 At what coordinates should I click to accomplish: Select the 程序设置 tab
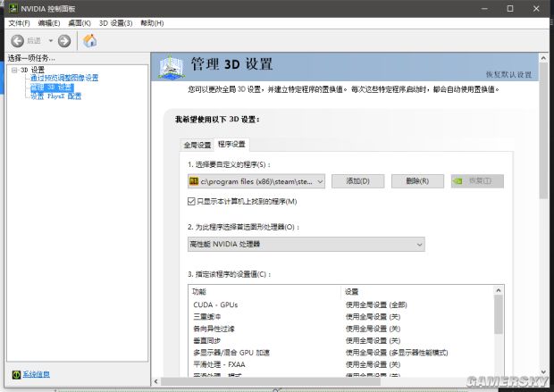(x=232, y=144)
